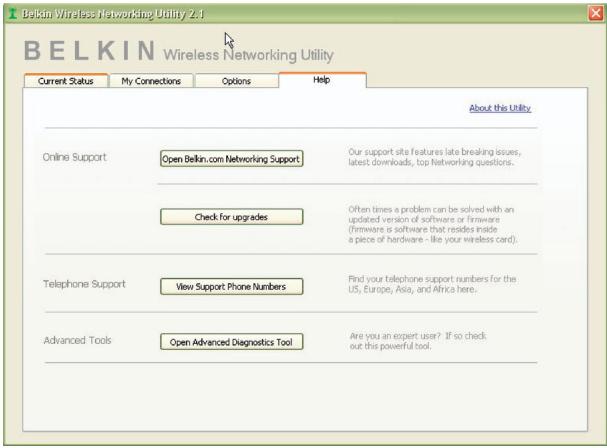Click the Online Support label
This screenshot has width=607, height=448.
pos(74,157)
